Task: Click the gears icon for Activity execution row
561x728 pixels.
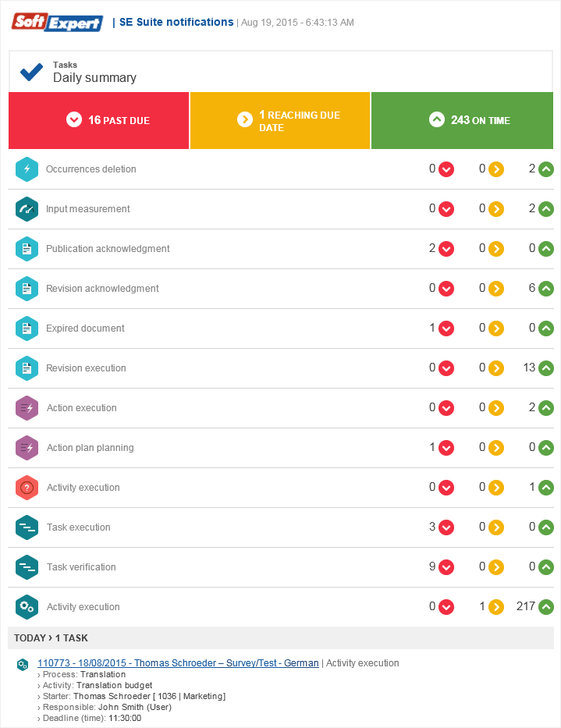Action: click(27, 607)
